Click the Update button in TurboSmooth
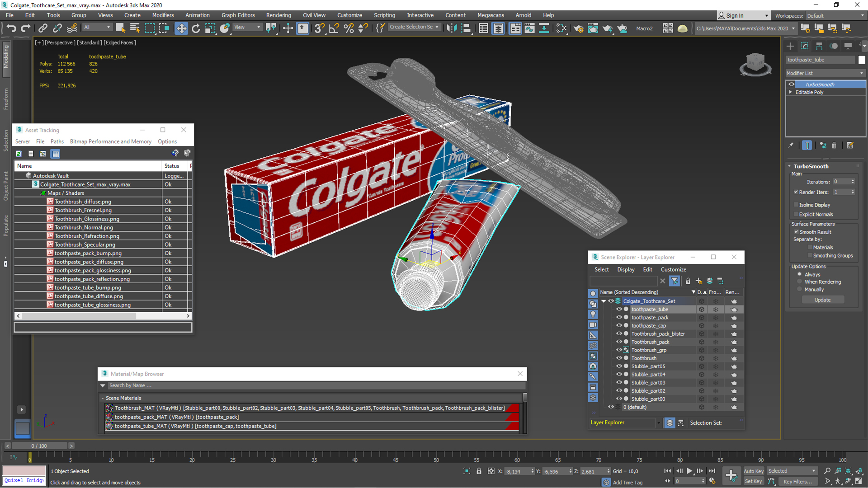 point(822,300)
